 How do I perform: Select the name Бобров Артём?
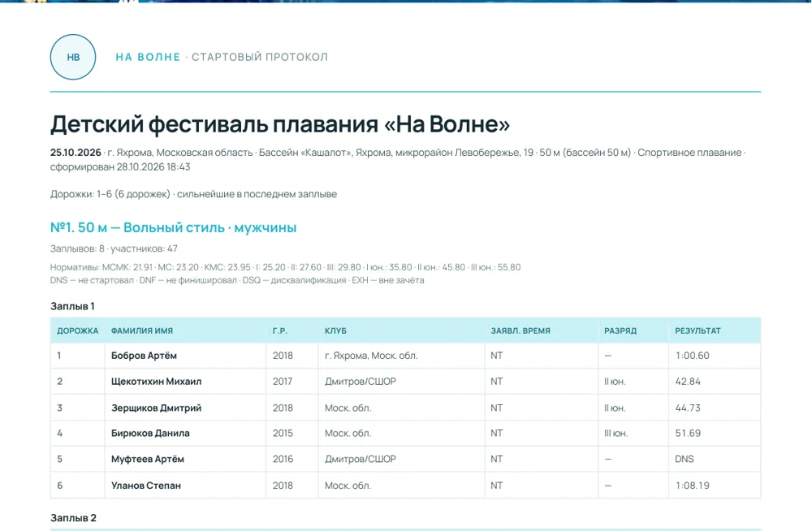(144, 356)
